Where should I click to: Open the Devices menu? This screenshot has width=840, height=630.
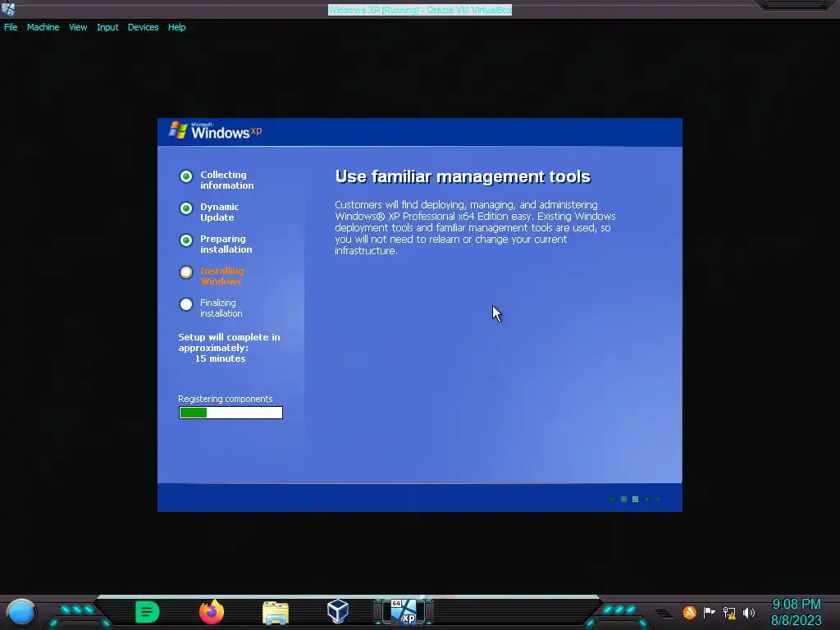pyautogui.click(x=143, y=27)
